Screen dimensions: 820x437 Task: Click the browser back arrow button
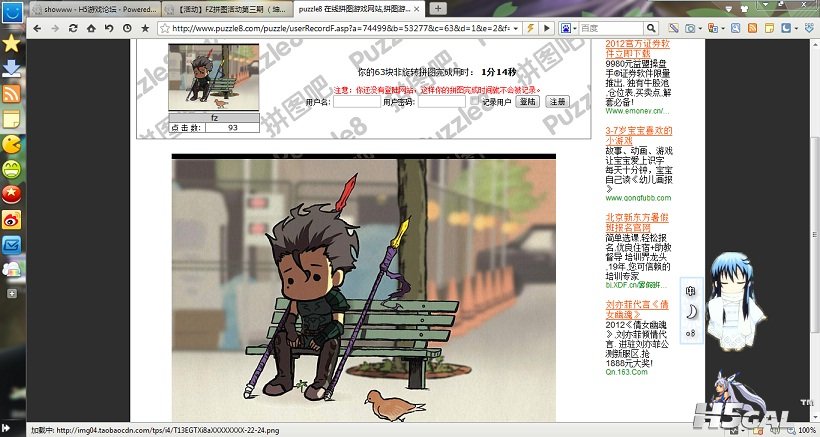[x=36, y=29]
